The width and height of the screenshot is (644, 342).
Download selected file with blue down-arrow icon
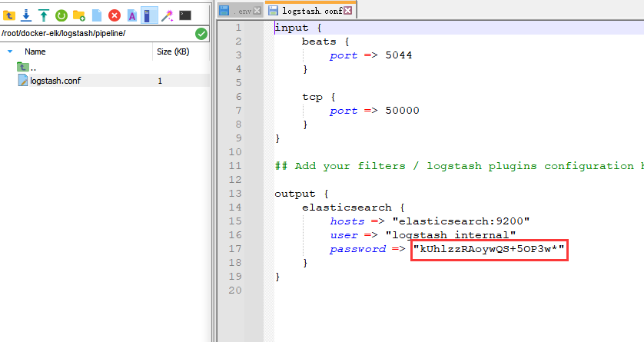26,15
